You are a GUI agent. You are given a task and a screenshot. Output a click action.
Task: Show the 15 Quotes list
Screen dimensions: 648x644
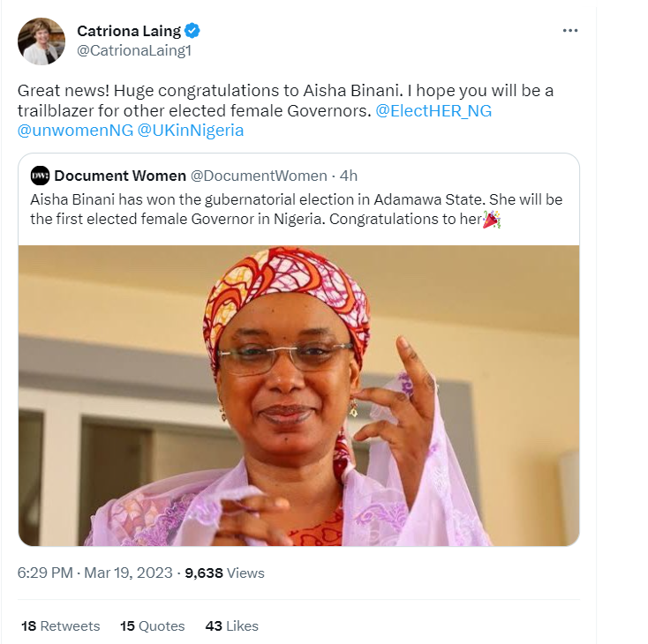[x=152, y=625]
